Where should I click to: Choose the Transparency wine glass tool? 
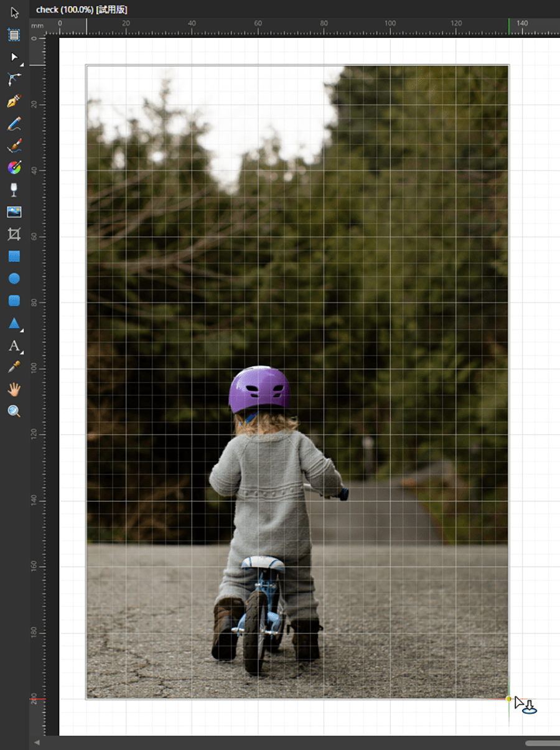click(x=14, y=190)
